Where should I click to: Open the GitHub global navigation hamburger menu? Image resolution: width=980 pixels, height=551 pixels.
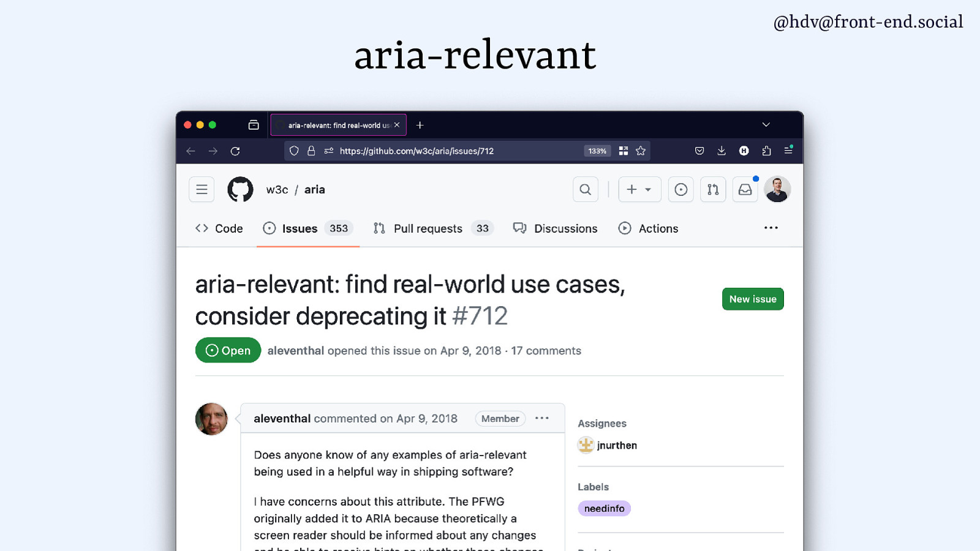(202, 190)
